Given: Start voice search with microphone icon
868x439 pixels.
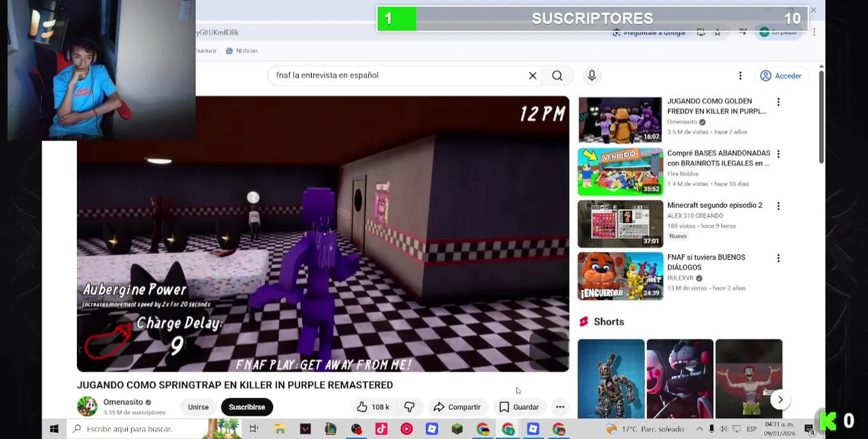Looking at the screenshot, I should pos(591,76).
